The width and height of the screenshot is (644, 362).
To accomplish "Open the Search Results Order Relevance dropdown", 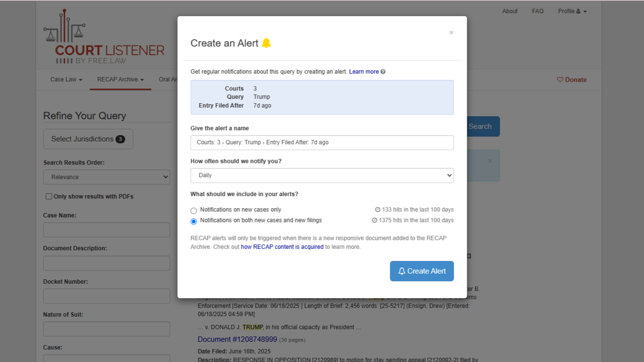I will (107, 177).
